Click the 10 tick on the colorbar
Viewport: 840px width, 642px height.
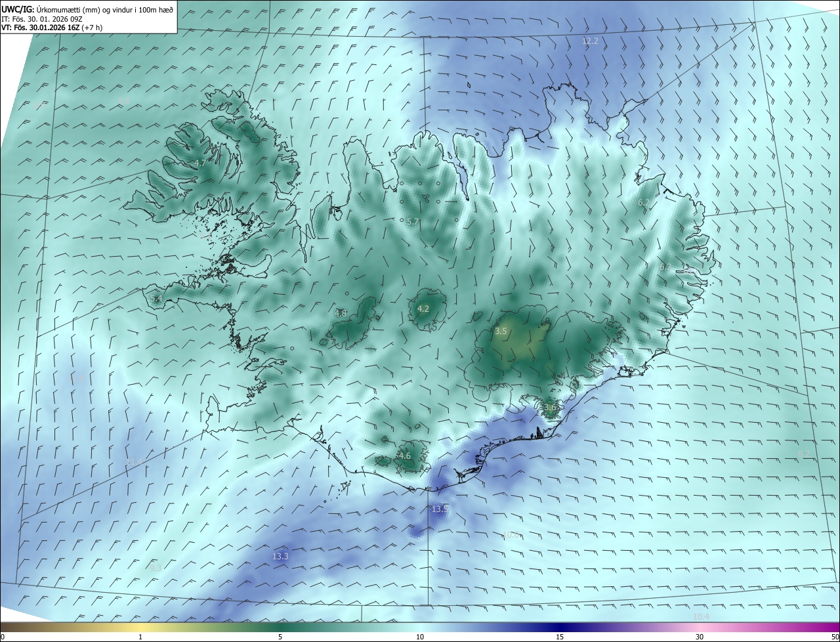(420, 637)
